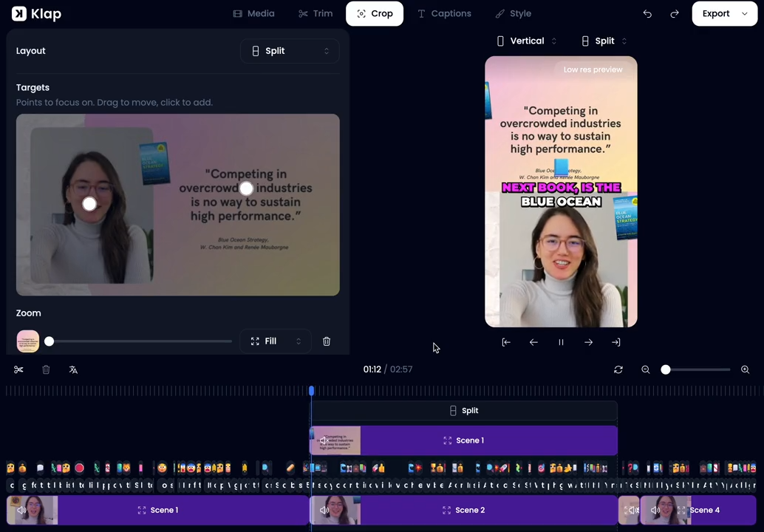Toggle audio on bottom Scene 1 clip
Image resolution: width=764 pixels, height=532 pixels.
coord(21,510)
